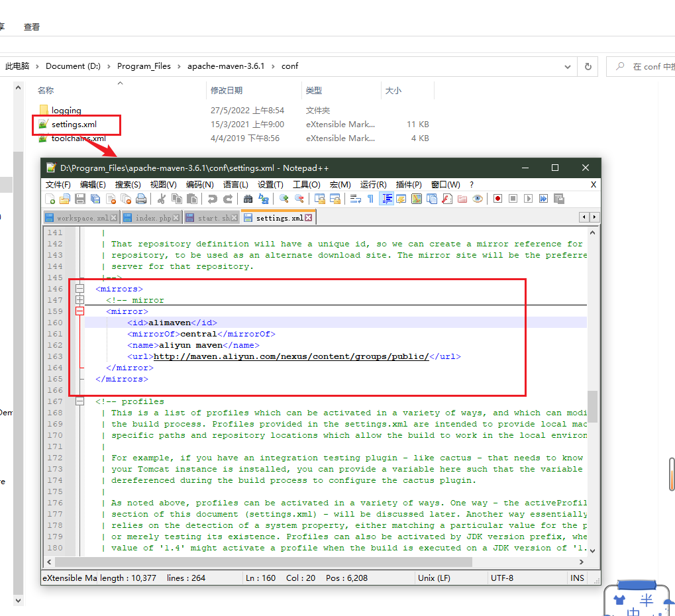Viewport: 675px width, 616px height.
Task: Click the Undo toolbar icon
Action: click(x=212, y=199)
